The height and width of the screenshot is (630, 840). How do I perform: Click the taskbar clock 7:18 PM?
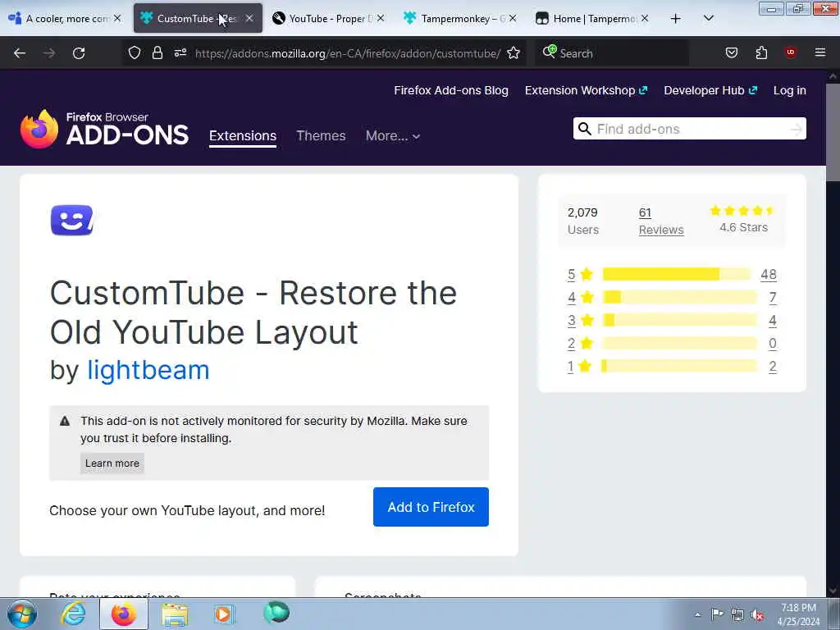tap(798, 608)
